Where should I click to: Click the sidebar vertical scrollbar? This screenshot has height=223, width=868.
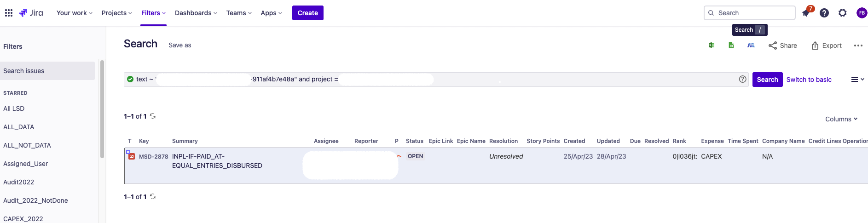(102, 109)
